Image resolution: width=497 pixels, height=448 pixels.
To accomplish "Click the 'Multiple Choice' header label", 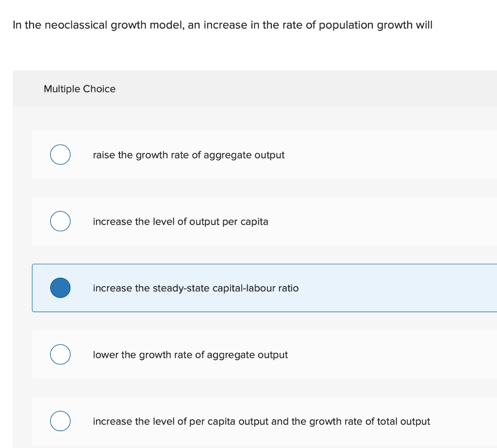I will [x=80, y=89].
